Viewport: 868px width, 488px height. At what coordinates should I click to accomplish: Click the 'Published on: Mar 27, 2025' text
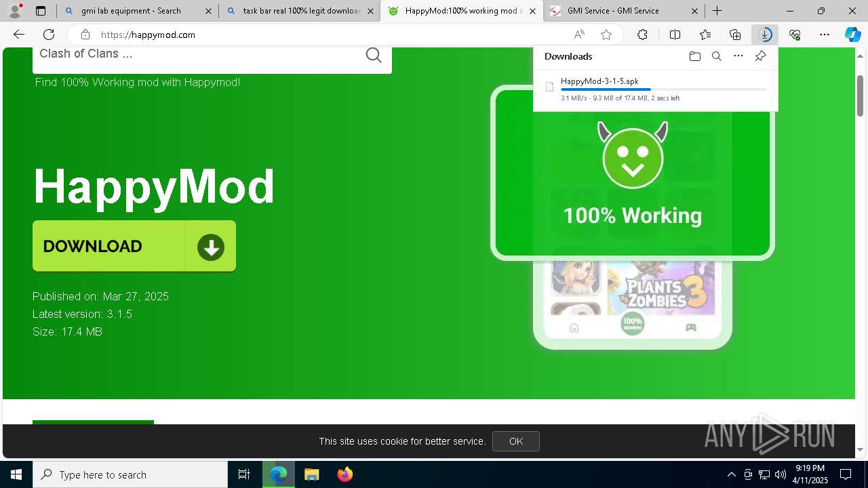coord(100,296)
